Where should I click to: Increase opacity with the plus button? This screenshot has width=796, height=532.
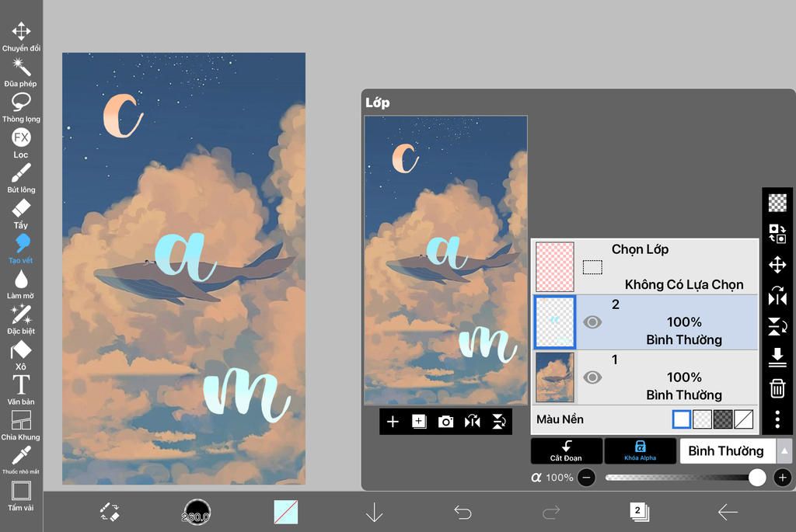pos(782,477)
